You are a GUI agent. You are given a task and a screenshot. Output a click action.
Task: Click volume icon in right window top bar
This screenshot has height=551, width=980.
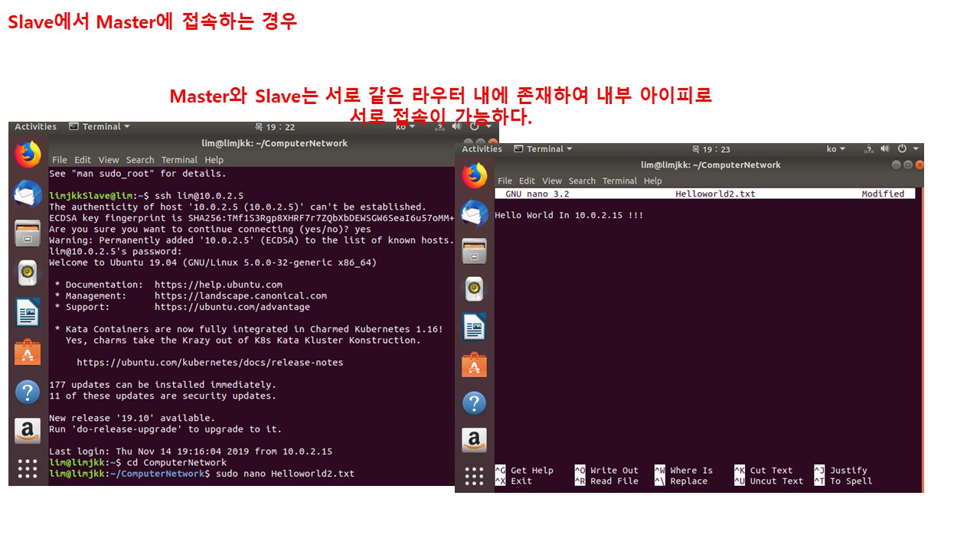click(885, 149)
